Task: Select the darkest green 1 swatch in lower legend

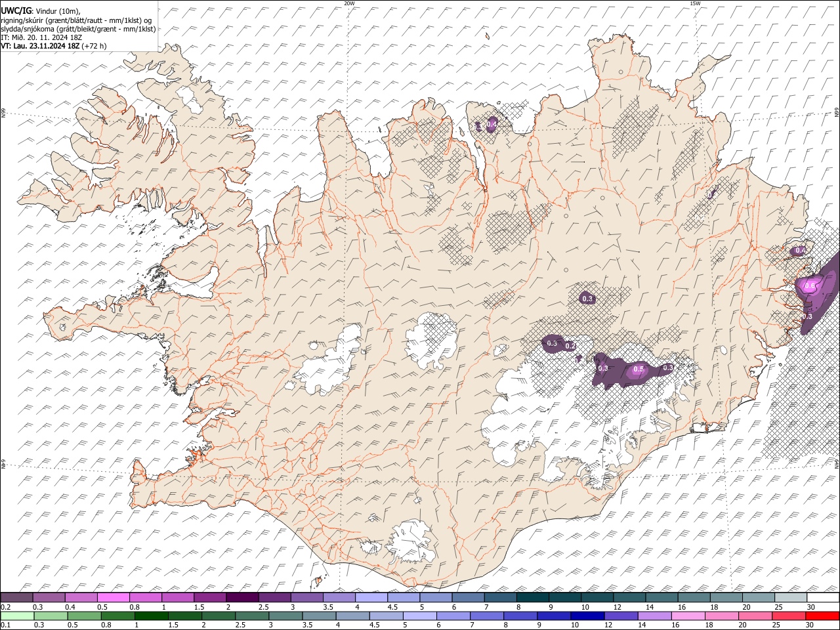Action: tap(152, 616)
